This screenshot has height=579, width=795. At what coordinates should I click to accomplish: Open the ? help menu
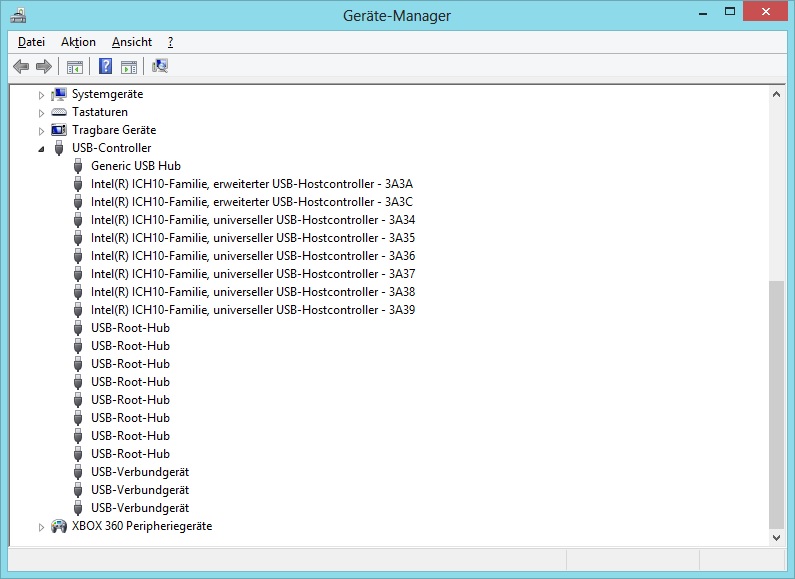170,42
